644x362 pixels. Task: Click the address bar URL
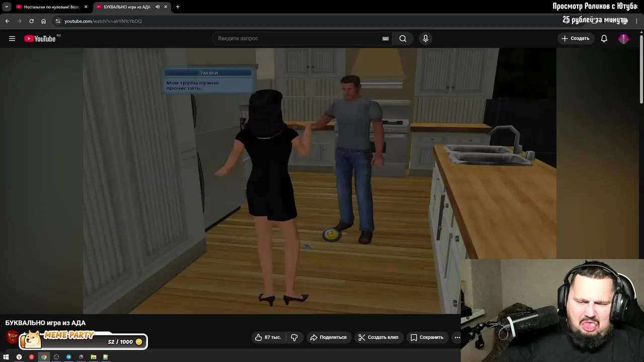point(103,21)
